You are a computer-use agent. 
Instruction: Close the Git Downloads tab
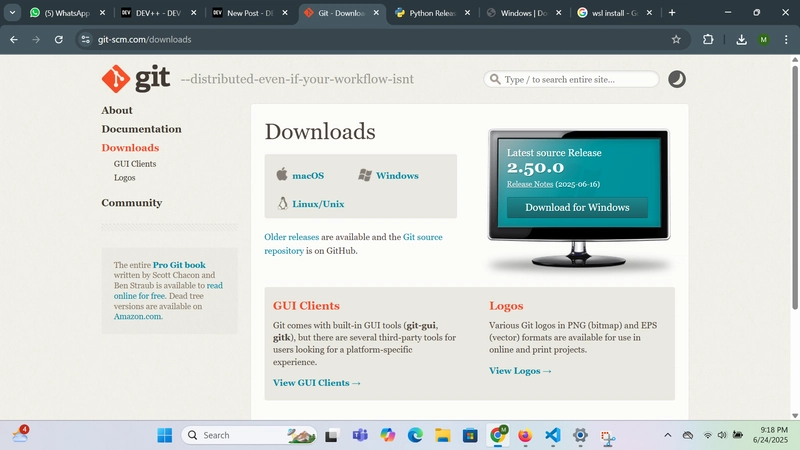pyautogui.click(x=376, y=13)
